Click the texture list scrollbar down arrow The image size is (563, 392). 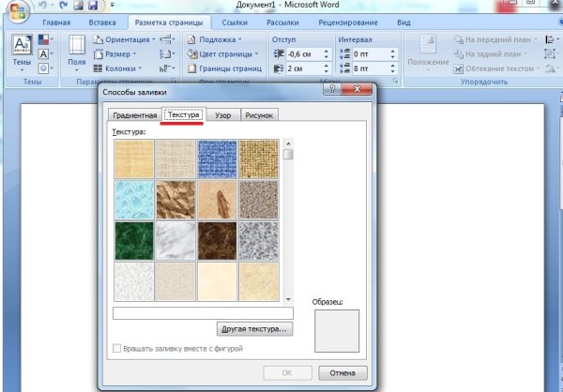289,297
